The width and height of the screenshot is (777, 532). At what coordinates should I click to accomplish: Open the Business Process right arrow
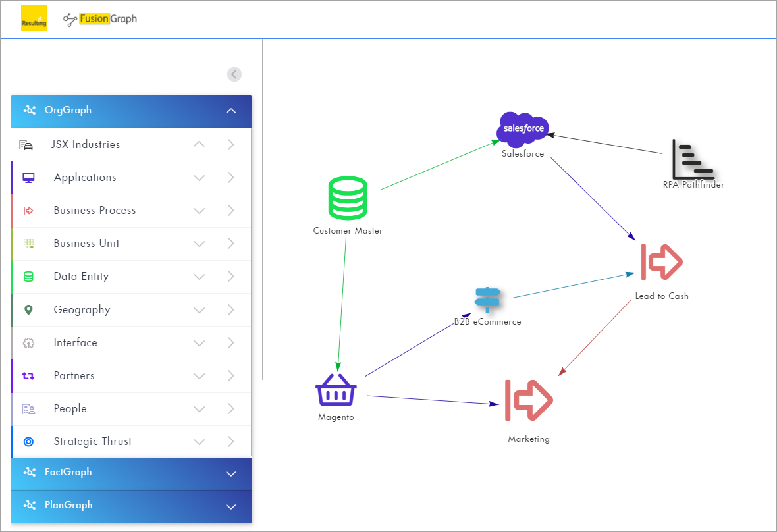click(230, 211)
